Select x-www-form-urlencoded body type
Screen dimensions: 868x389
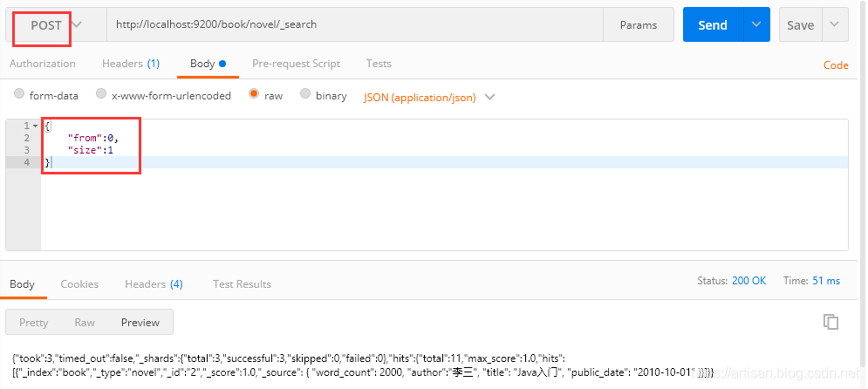tap(101, 95)
